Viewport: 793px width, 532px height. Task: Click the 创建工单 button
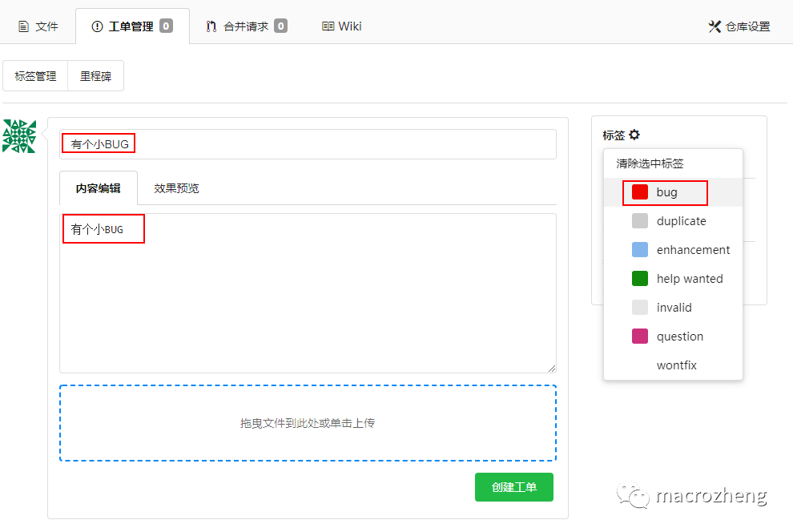click(513, 486)
